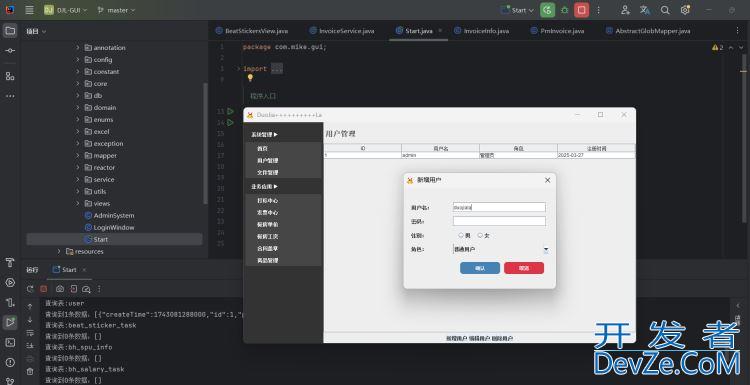Click the light bulb intention icon in editor
Image resolution: width=750 pixels, height=385 pixels.
[250, 77]
